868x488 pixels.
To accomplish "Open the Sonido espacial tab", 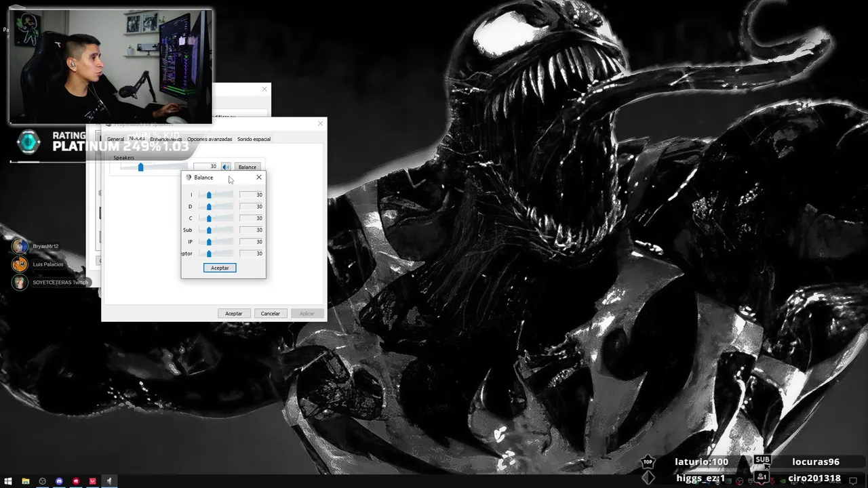I will [254, 139].
